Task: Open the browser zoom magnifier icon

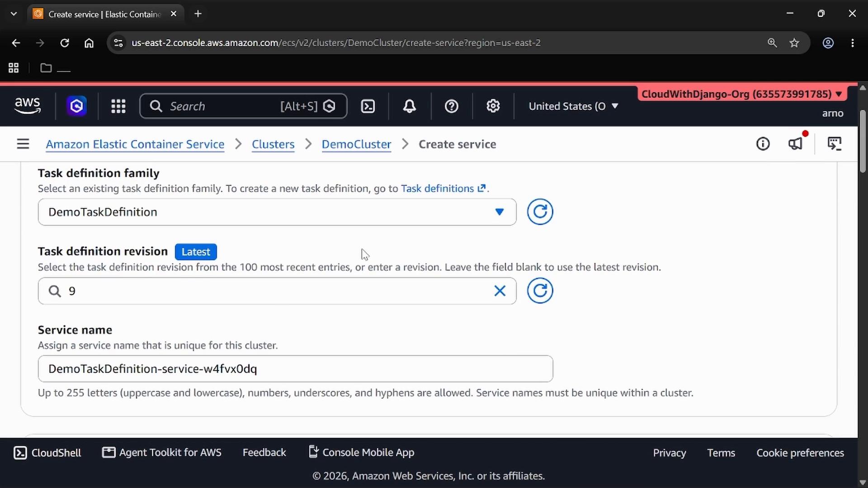Action: tap(772, 43)
